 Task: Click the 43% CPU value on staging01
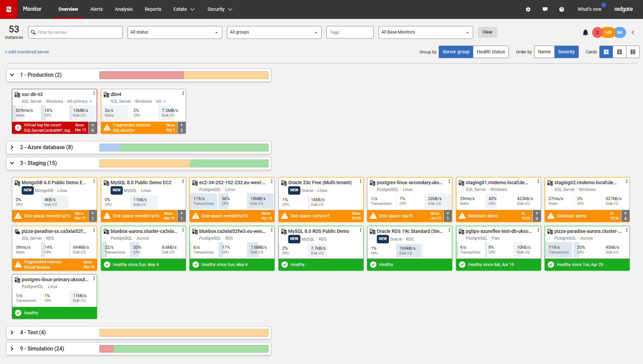[492, 199]
